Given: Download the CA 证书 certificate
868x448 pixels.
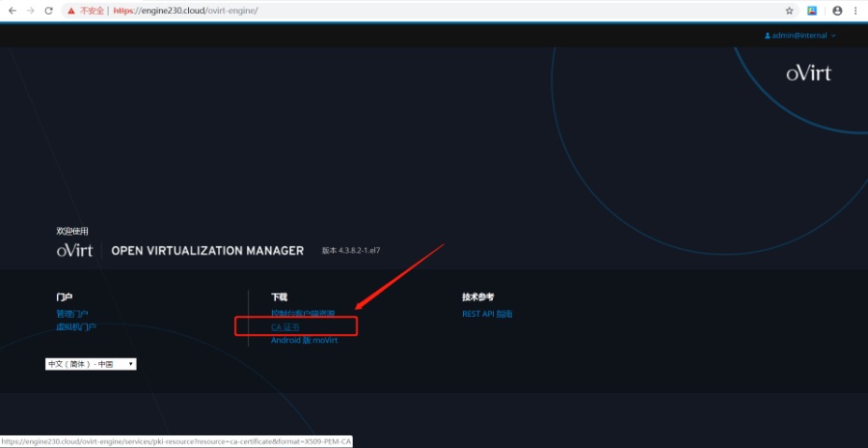Looking at the screenshot, I should 285,327.
